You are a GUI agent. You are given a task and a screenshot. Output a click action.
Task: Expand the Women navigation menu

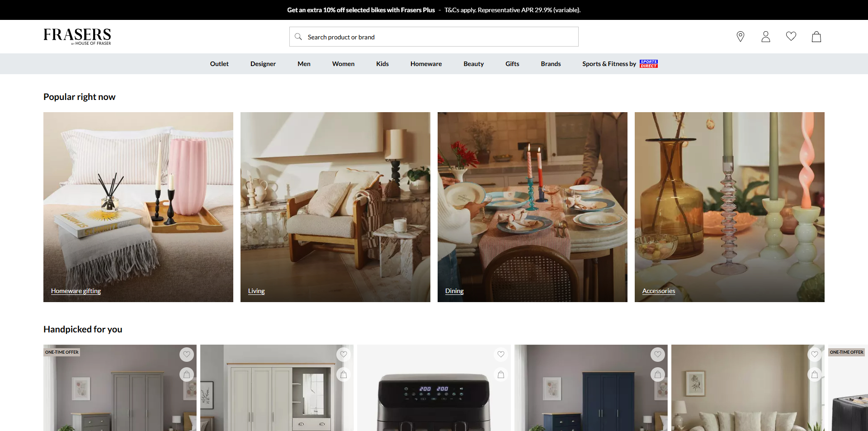coord(343,64)
